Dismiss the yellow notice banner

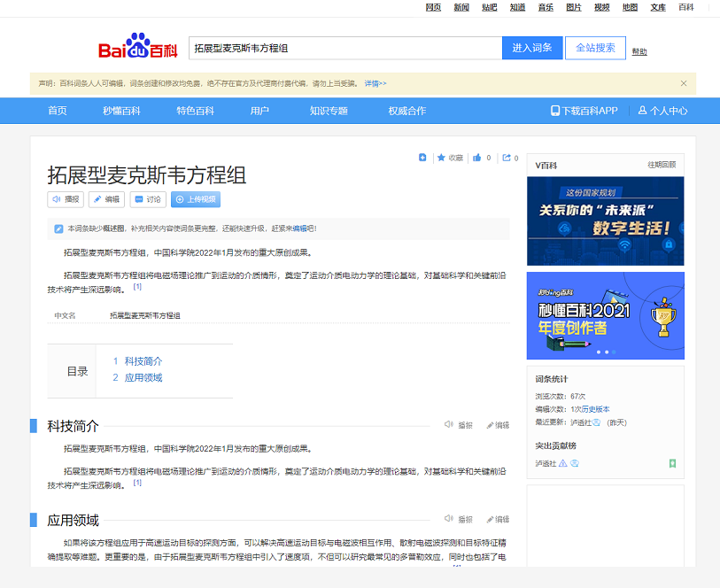684,83
